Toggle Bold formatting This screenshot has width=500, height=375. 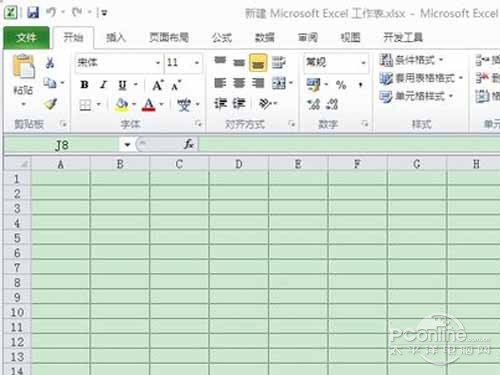pyautogui.click(x=84, y=85)
